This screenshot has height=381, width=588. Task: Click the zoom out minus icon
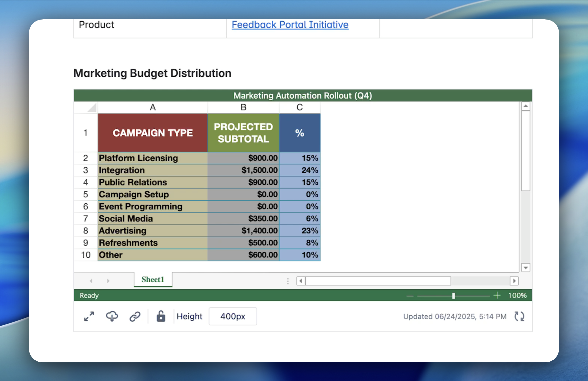410,296
